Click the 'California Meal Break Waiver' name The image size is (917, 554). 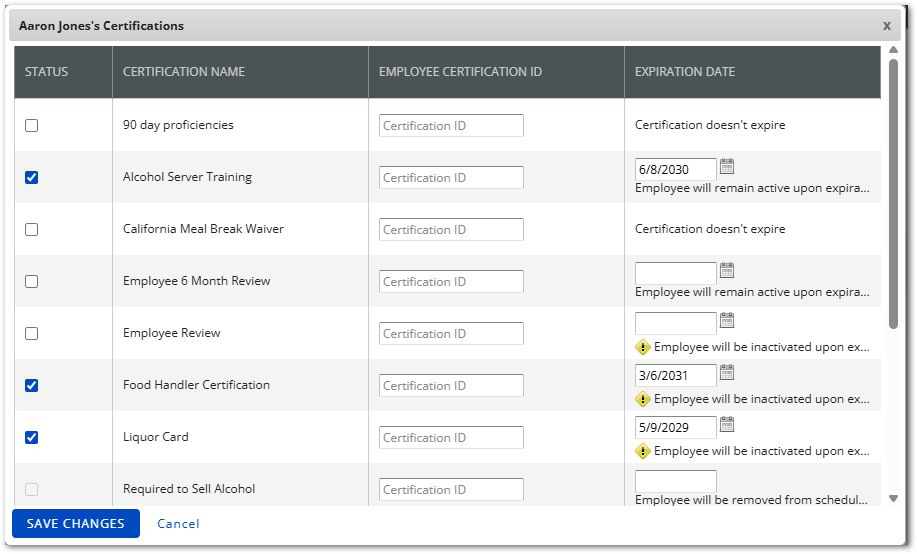pos(203,229)
